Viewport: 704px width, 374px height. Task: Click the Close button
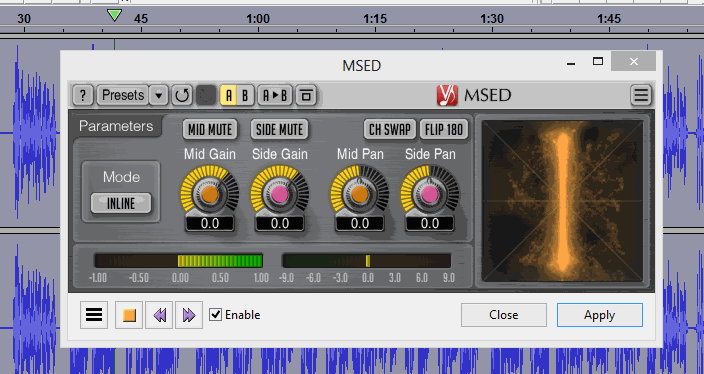pyautogui.click(x=504, y=315)
